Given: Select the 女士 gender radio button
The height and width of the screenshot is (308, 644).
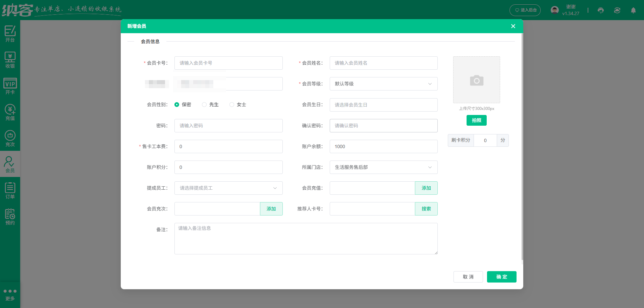Looking at the screenshot, I should pyautogui.click(x=231, y=105).
